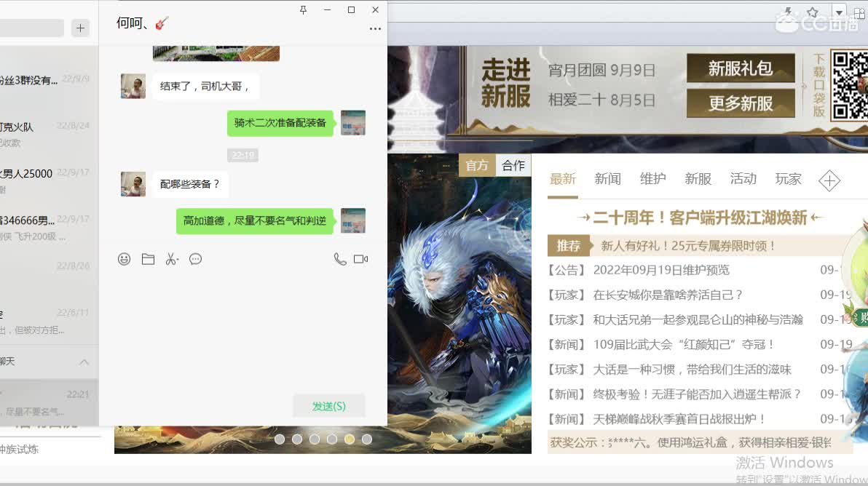Viewport: 868px width, 486px height.
Task: Open 终极考验！无涯子能否加入逍遥生帮派 news
Action: click(x=698, y=394)
